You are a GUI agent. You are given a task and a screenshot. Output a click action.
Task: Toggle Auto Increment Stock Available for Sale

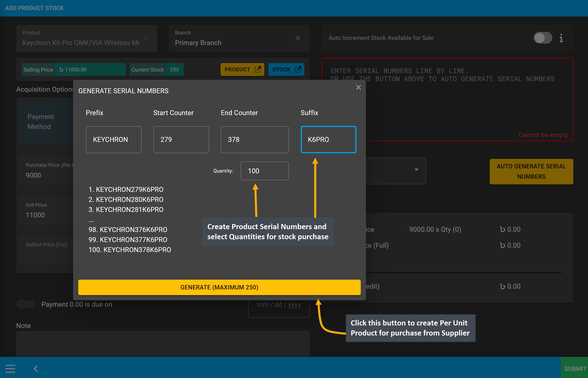tap(543, 38)
